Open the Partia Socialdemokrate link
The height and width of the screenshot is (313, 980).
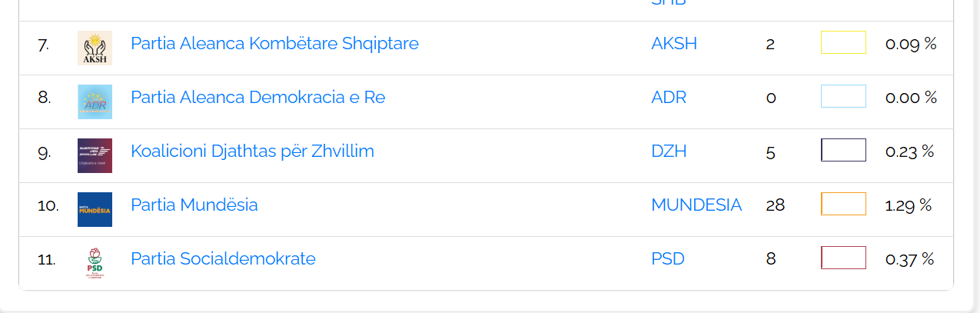point(223,258)
